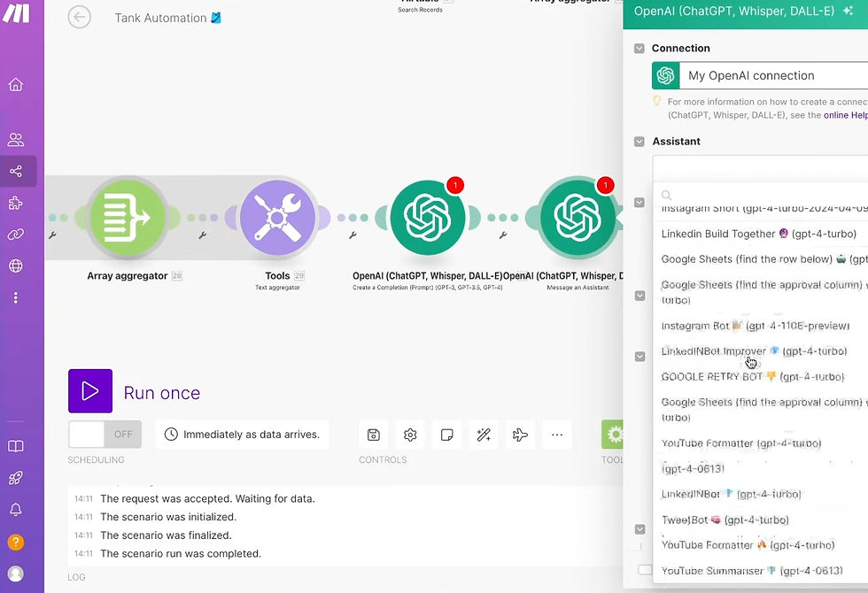Collapse the section below Assistant
This screenshot has height=593, width=868.
point(639,203)
